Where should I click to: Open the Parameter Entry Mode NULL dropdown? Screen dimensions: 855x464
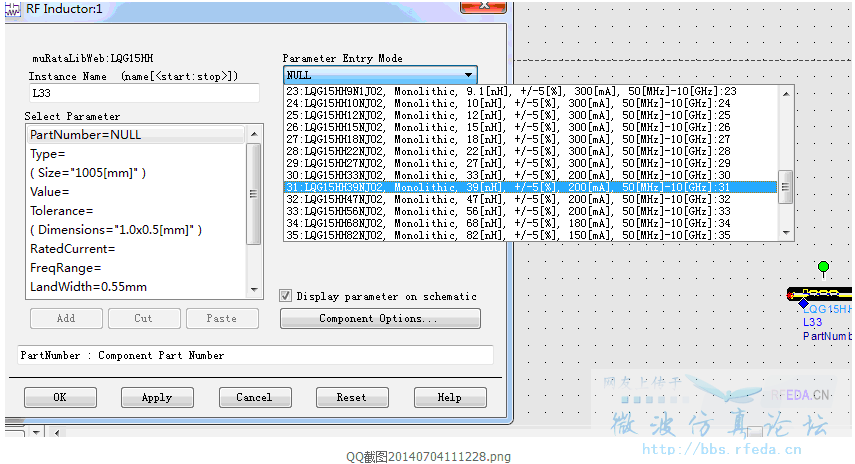point(380,75)
